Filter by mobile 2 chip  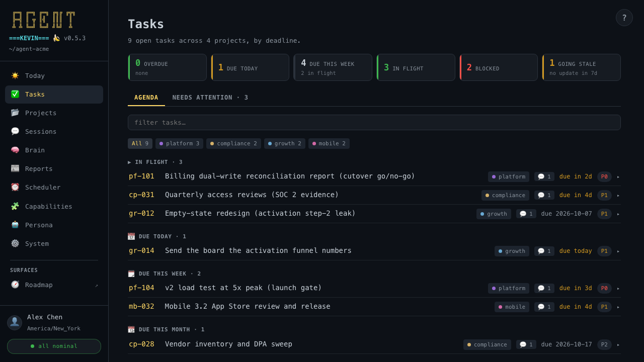[x=329, y=143]
